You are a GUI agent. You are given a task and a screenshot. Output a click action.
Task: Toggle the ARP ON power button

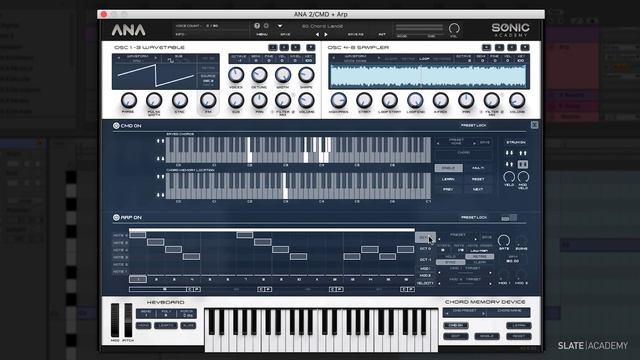click(116, 218)
